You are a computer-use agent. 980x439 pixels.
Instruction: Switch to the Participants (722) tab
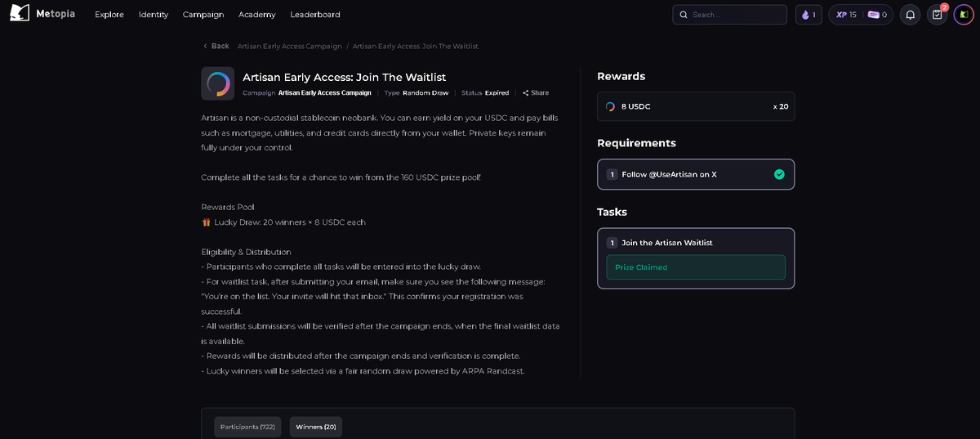point(248,427)
